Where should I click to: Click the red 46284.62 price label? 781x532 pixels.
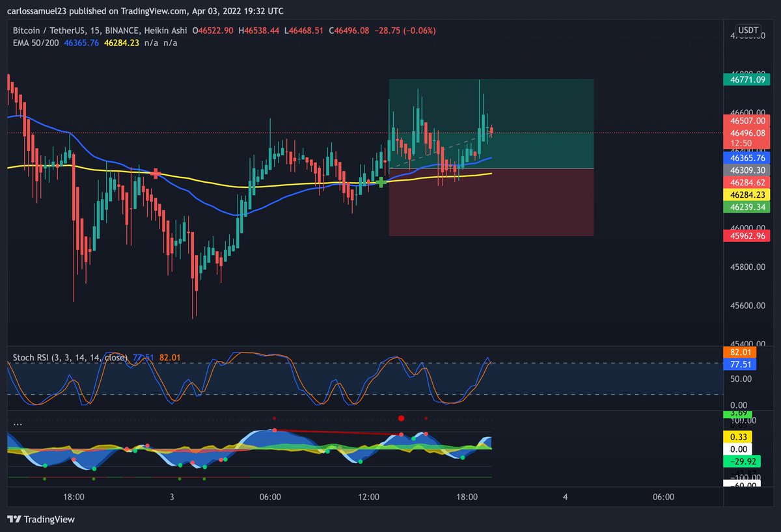[x=746, y=182]
